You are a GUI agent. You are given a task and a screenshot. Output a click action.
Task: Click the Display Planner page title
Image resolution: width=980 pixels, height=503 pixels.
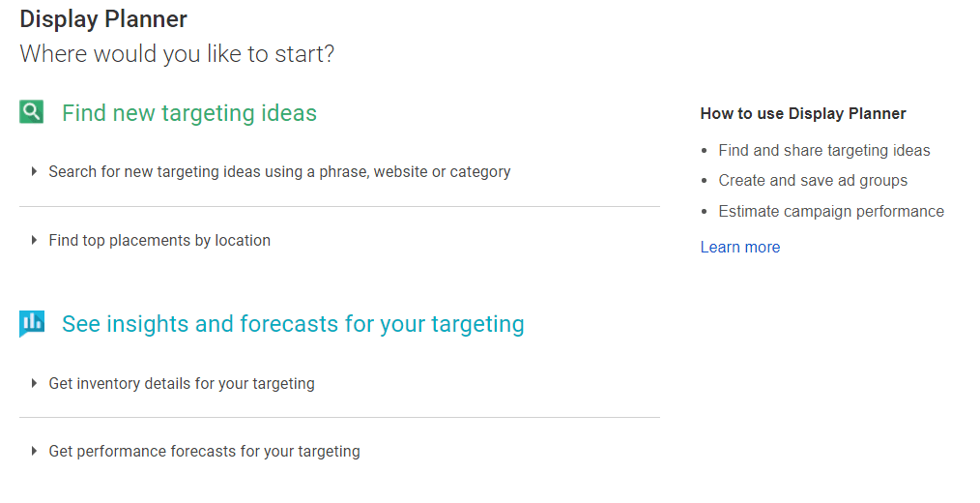(x=103, y=19)
